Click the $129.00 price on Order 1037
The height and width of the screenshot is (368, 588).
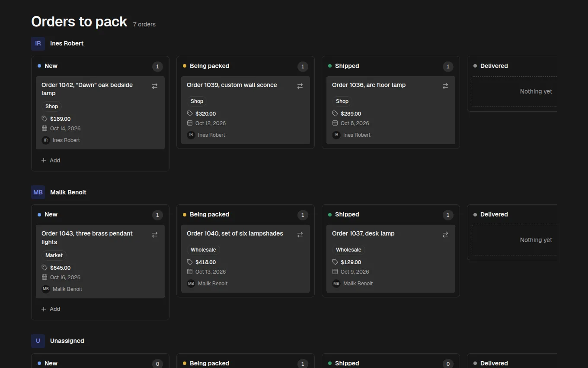[351, 262]
